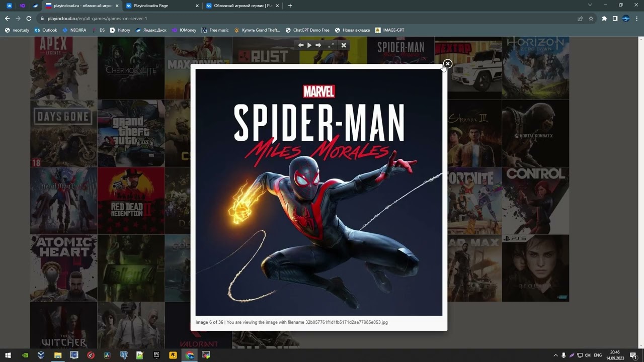Open Mortal Kombat X thumbnail
The height and width of the screenshot is (362, 644).
(535, 133)
